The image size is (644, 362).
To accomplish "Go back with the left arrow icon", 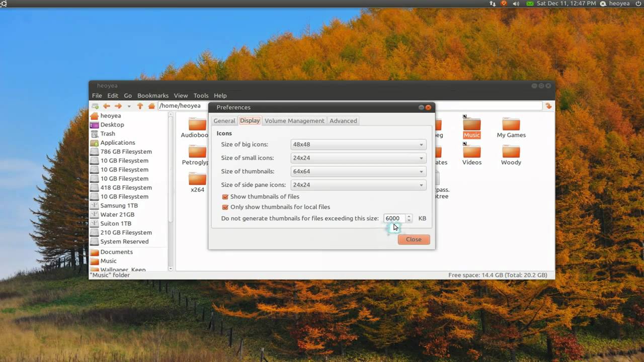I will tap(106, 106).
